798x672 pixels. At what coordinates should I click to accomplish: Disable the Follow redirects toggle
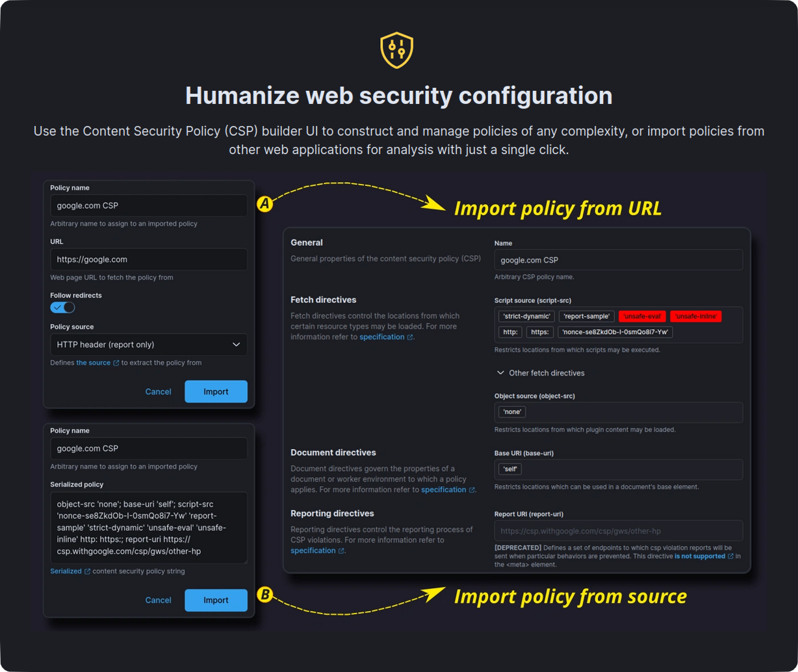point(62,307)
